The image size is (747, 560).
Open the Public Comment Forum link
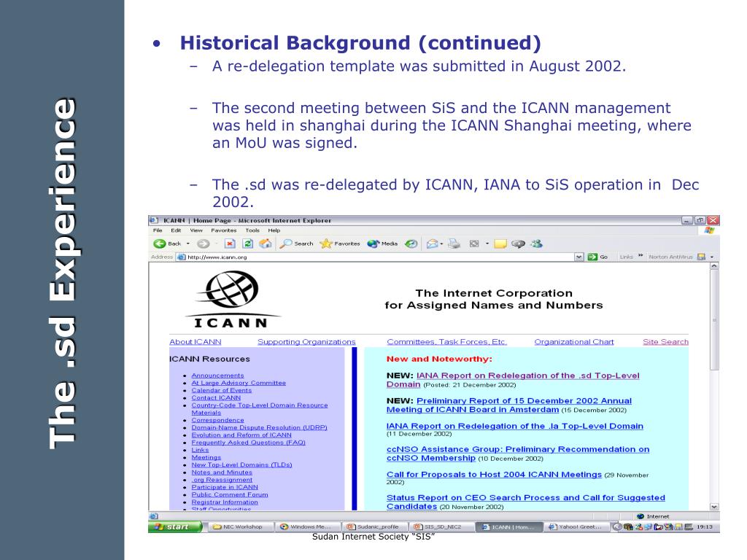pos(230,495)
